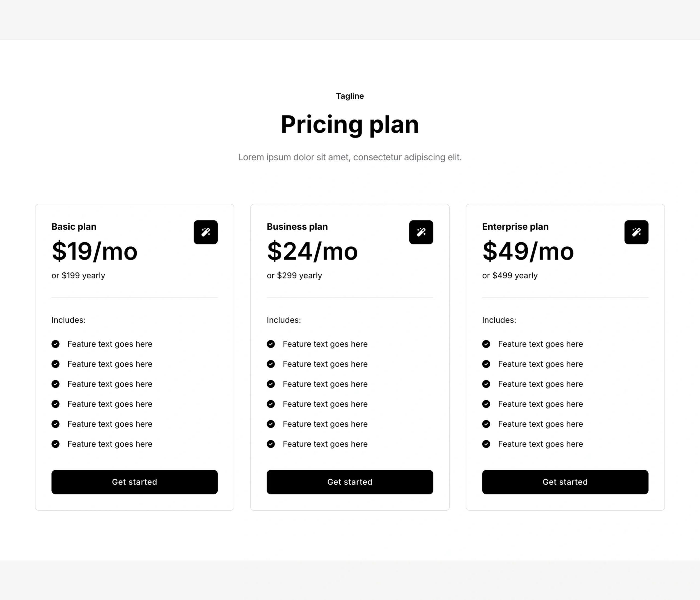The image size is (700, 600).
Task: Click the Enterprise plan magic wand icon
Action: [636, 232]
